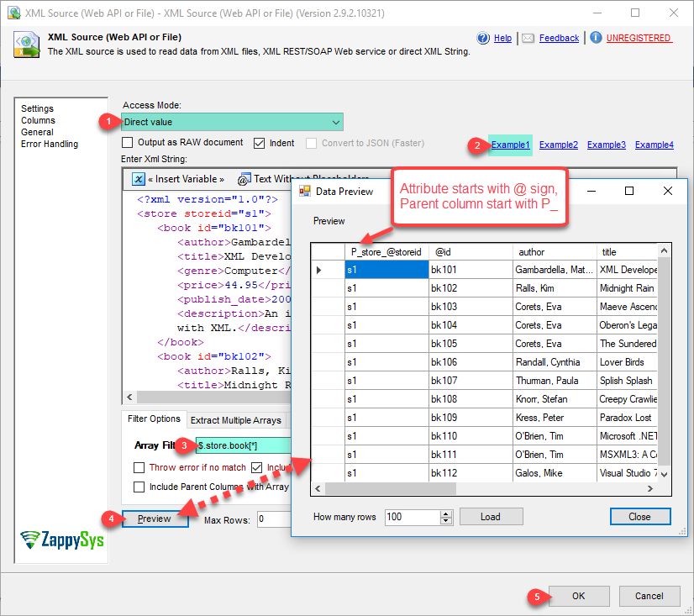This screenshot has width=694, height=616.
Task: Open the Access Mode dropdown
Action: (334, 122)
